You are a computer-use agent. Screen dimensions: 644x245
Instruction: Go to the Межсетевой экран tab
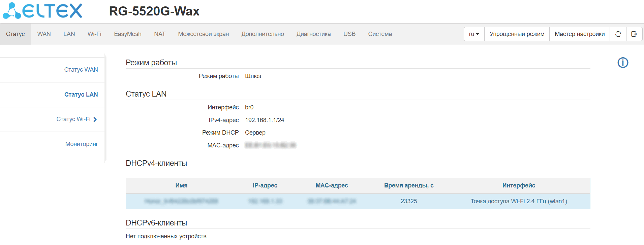coord(203,34)
